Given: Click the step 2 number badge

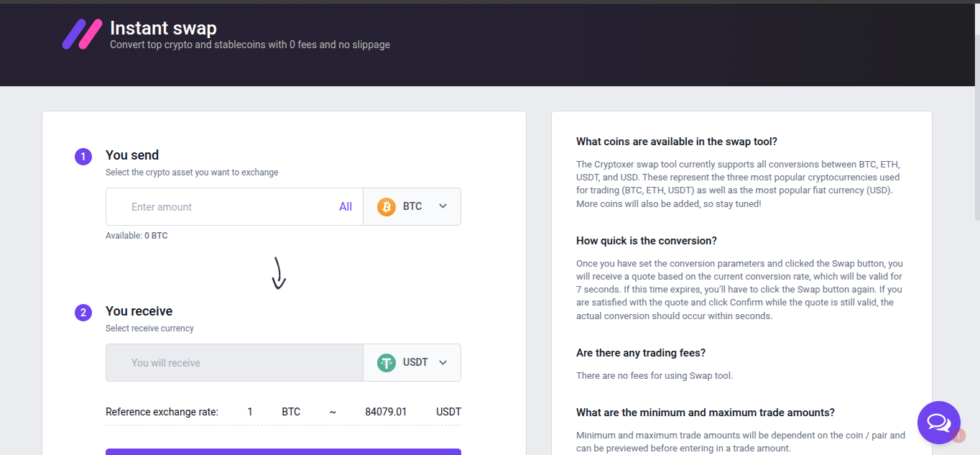Looking at the screenshot, I should click(x=83, y=313).
